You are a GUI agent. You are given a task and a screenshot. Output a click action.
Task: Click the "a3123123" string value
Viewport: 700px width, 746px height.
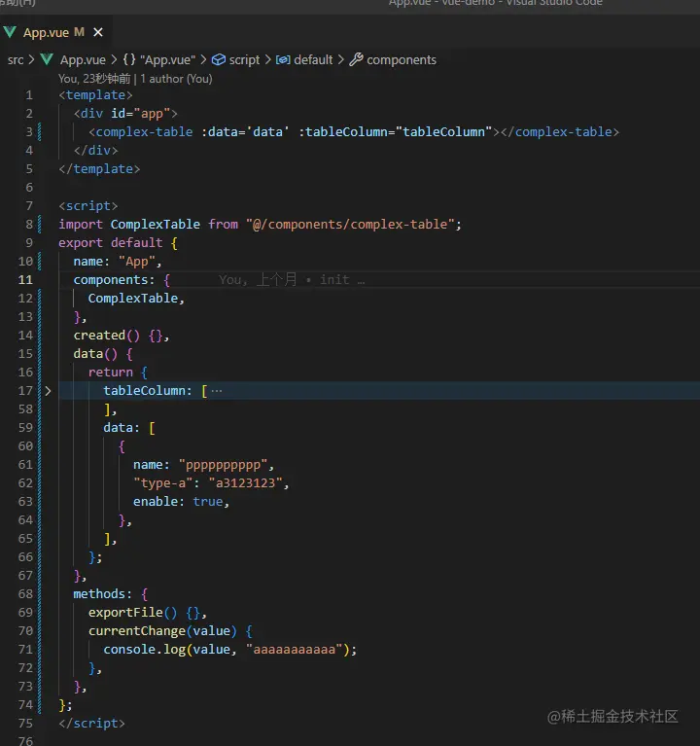(245, 482)
